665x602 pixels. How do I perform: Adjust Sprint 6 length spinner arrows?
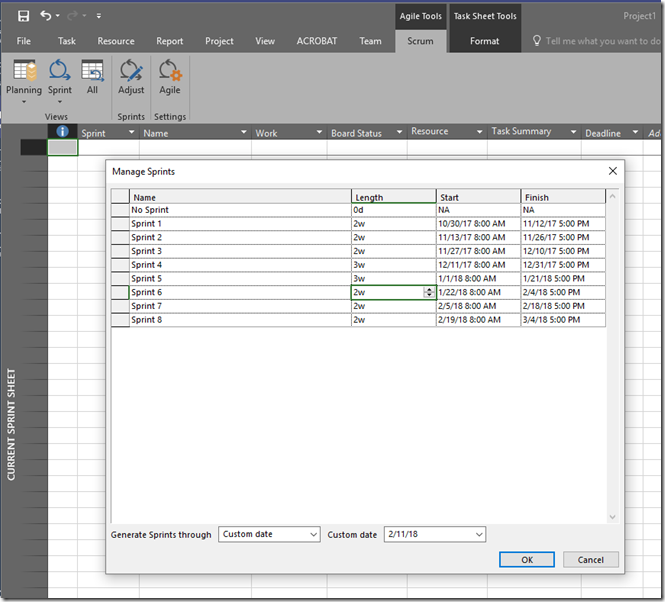coord(429,292)
